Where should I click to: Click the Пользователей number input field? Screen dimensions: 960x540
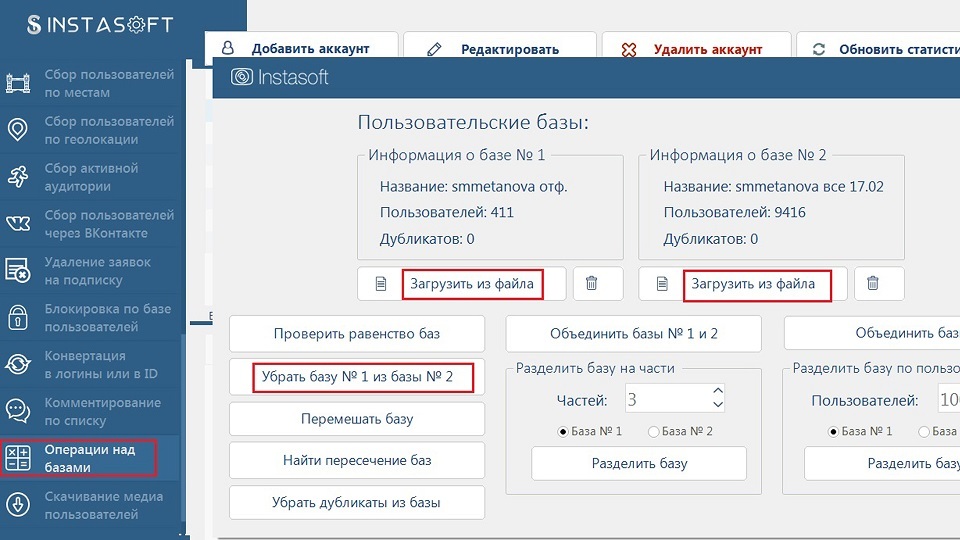pos(949,400)
